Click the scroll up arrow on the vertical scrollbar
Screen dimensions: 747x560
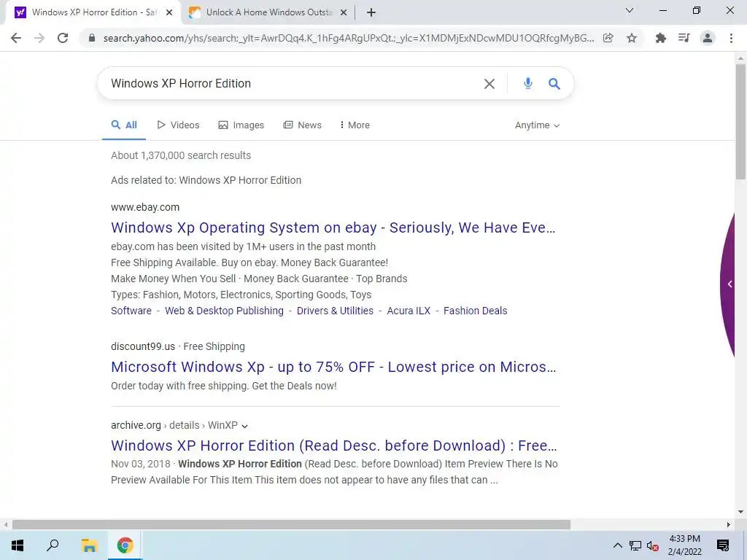tap(740, 58)
